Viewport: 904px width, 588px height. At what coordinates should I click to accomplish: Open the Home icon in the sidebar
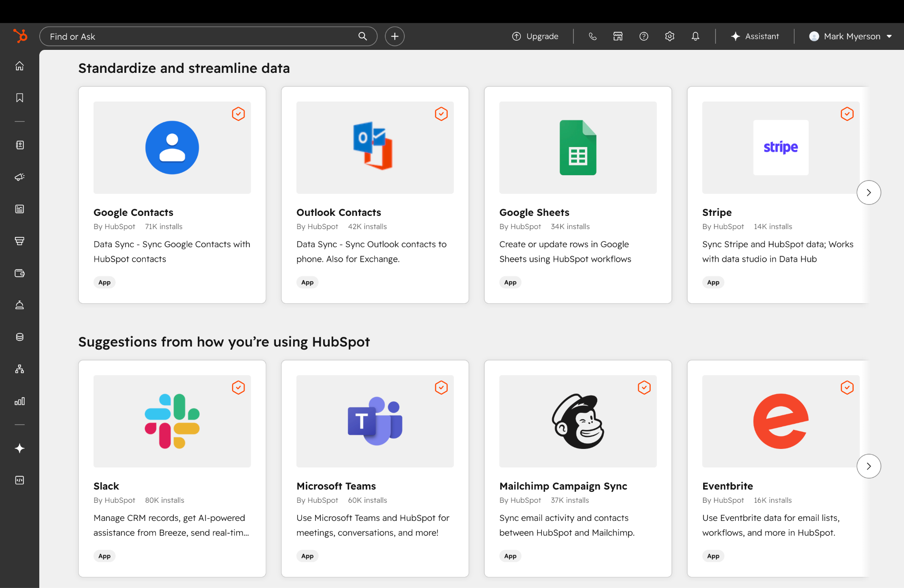click(19, 65)
